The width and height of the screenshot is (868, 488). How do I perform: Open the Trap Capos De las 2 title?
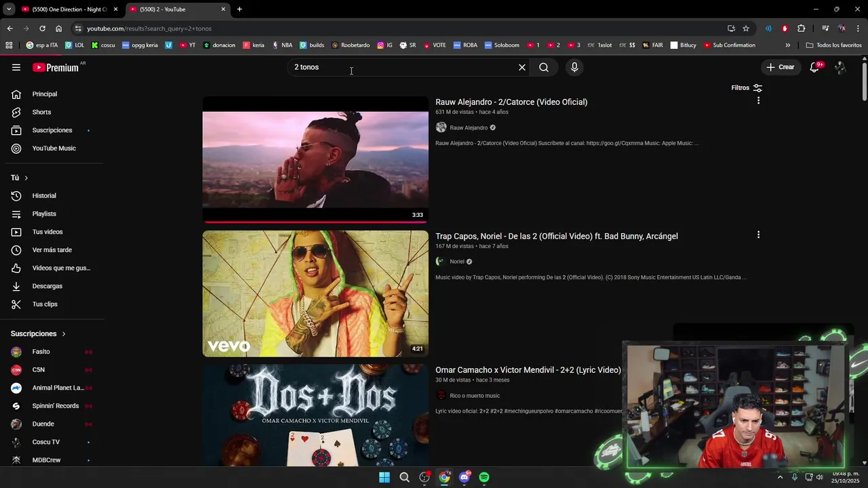(x=557, y=236)
